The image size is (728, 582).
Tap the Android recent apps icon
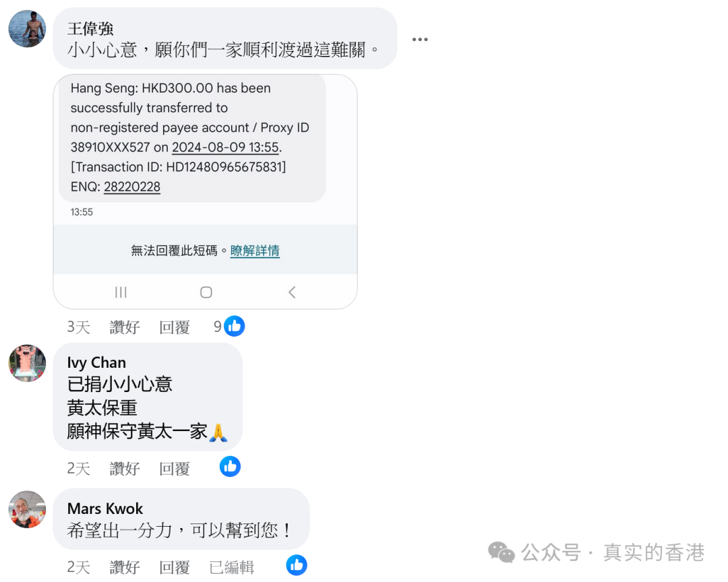coord(121,292)
